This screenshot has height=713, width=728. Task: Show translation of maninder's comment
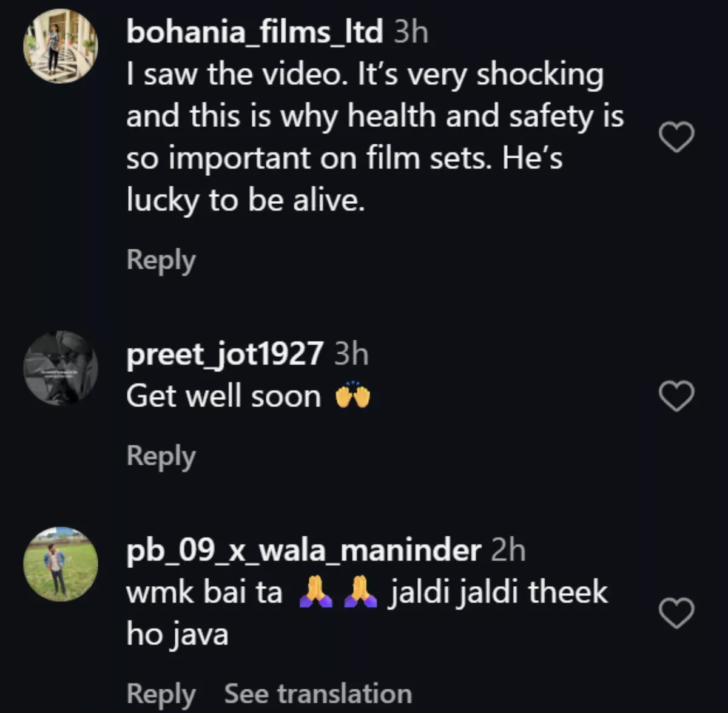coord(318,694)
